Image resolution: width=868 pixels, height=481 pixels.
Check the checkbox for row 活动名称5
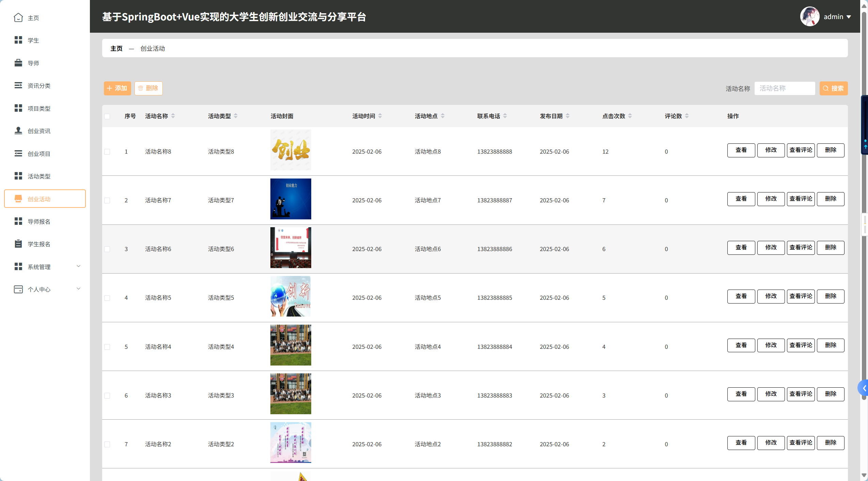[107, 298]
